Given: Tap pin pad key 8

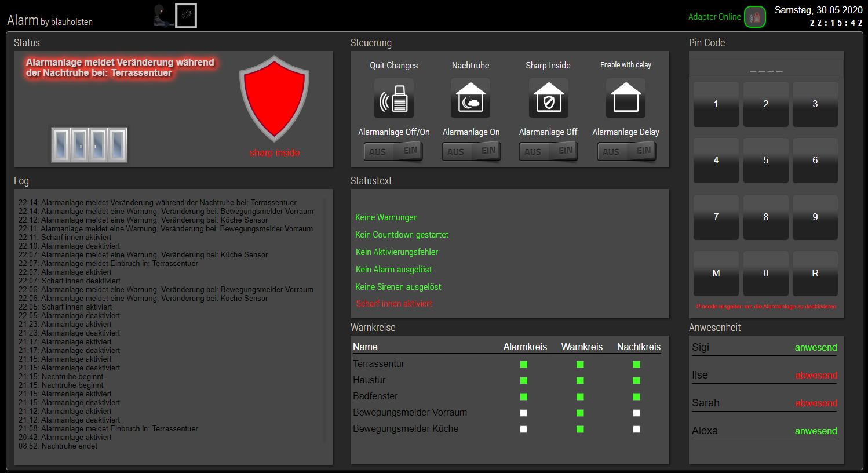Looking at the screenshot, I should coord(766,217).
